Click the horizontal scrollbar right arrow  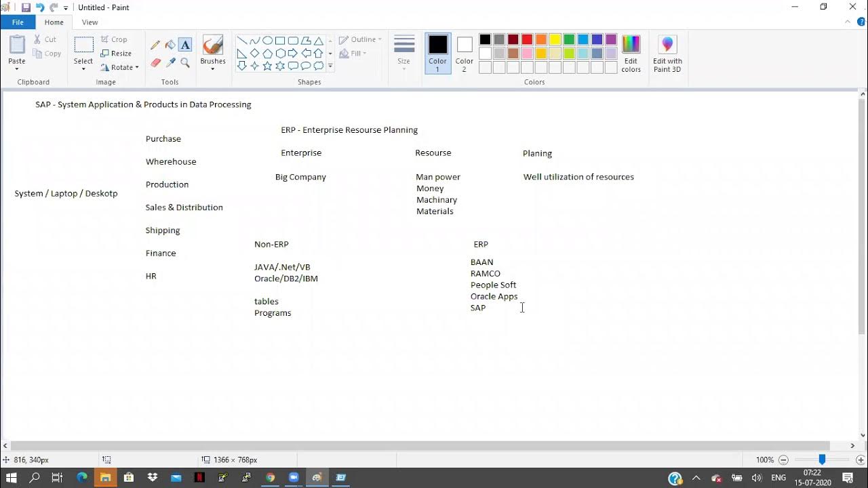coord(852,445)
